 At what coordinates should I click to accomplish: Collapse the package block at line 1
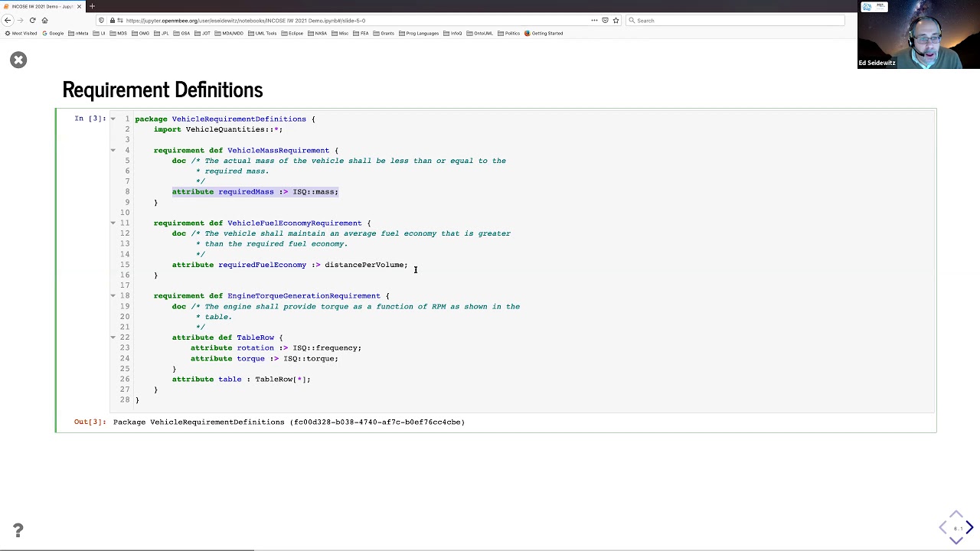click(x=113, y=119)
